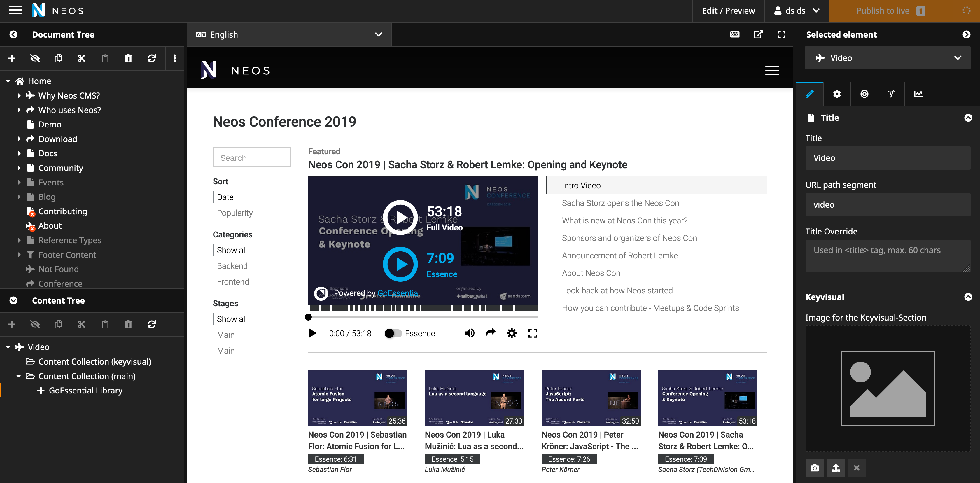Toggle the Essence switch in video player
The width and height of the screenshot is (980, 483).
click(x=393, y=334)
